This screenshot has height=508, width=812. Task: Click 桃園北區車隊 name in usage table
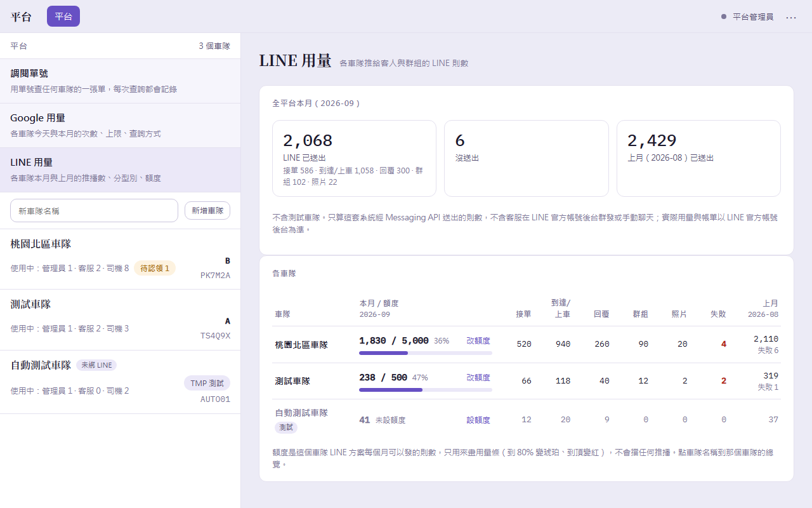coord(301,345)
